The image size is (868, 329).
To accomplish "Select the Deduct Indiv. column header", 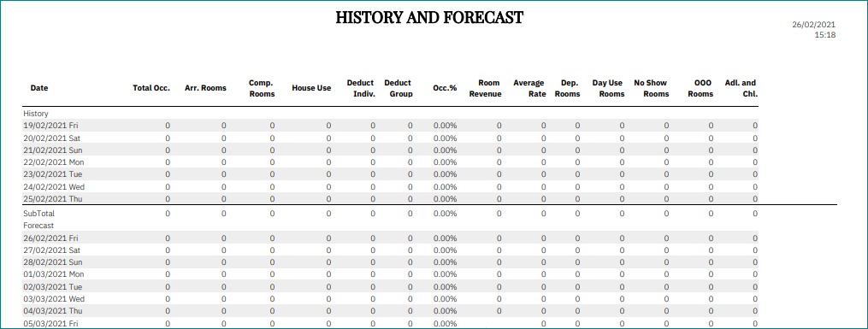I will (361, 88).
